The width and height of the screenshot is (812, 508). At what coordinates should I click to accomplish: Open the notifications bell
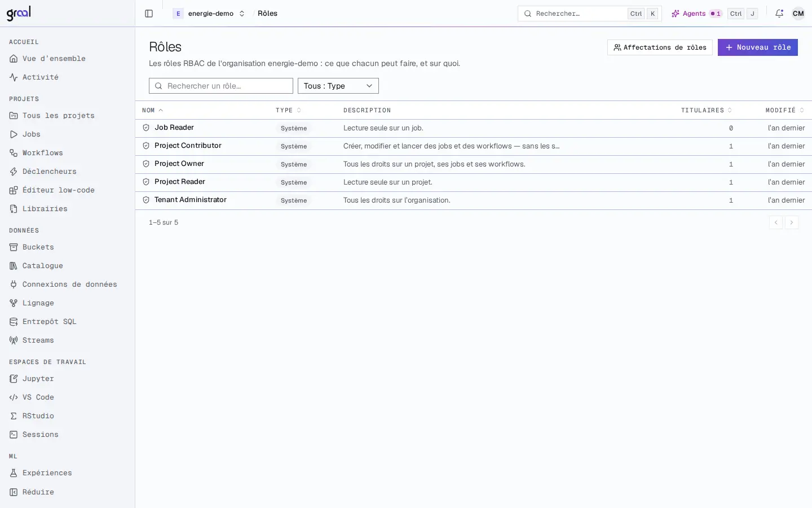tap(779, 14)
